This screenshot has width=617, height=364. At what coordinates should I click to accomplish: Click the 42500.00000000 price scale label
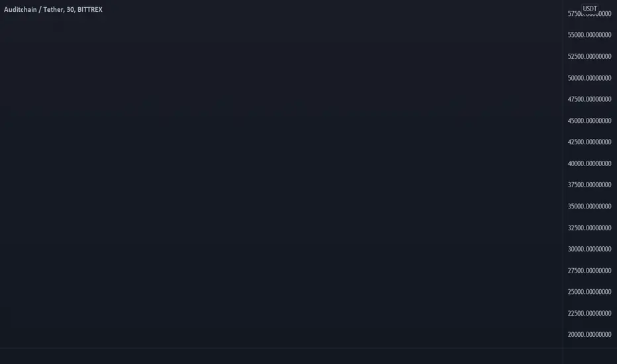(589, 142)
